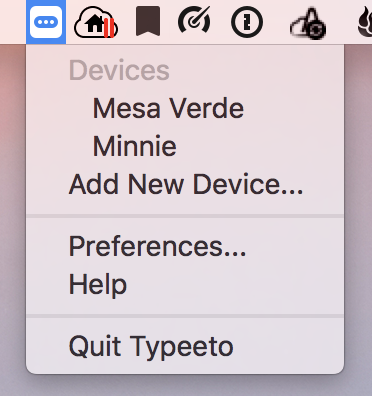Open the speedometer gauge menu bar icon
Image resolution: width=372 pixels, height=396 pixels.
point(194,21)
